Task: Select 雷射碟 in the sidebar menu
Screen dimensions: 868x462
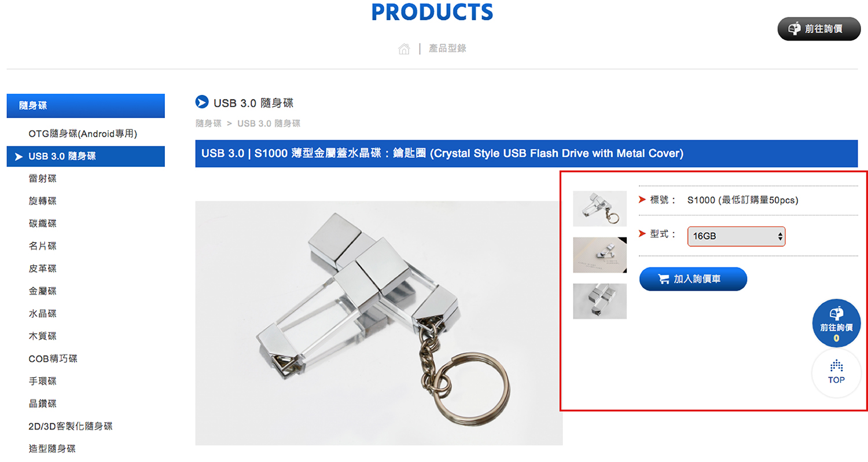Action: [x=43, y=179]
